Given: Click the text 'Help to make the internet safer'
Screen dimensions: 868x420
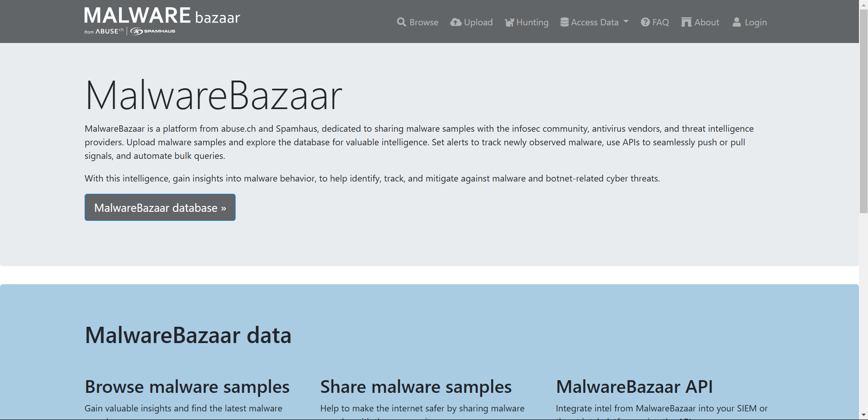Looking at the screenshot, I should [383, 408].
